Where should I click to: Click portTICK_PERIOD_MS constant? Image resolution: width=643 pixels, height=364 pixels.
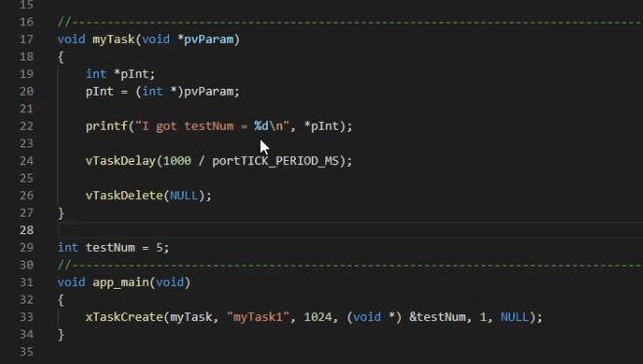tap(276, 161)
